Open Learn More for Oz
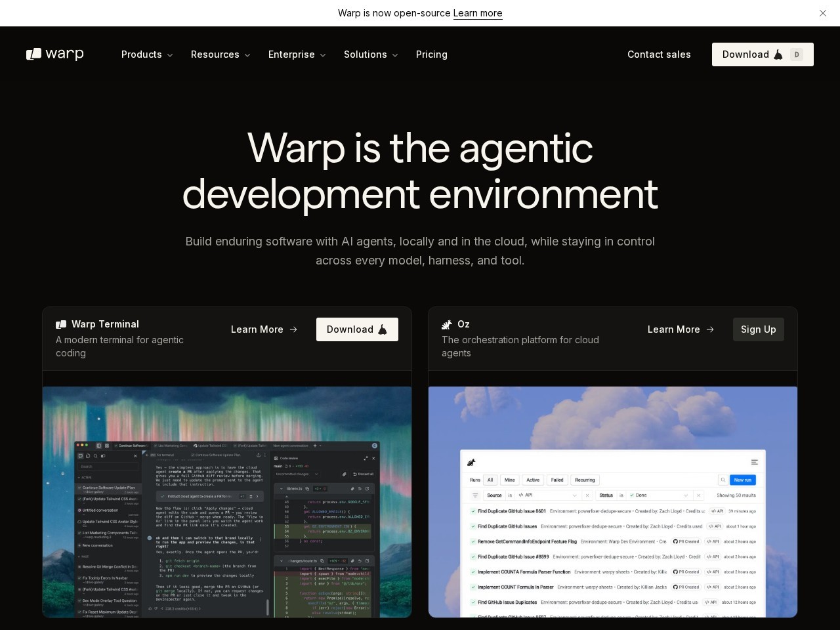The height and width of the screenshot is (630, 840). pyautogui.click(x=681, y=329)
